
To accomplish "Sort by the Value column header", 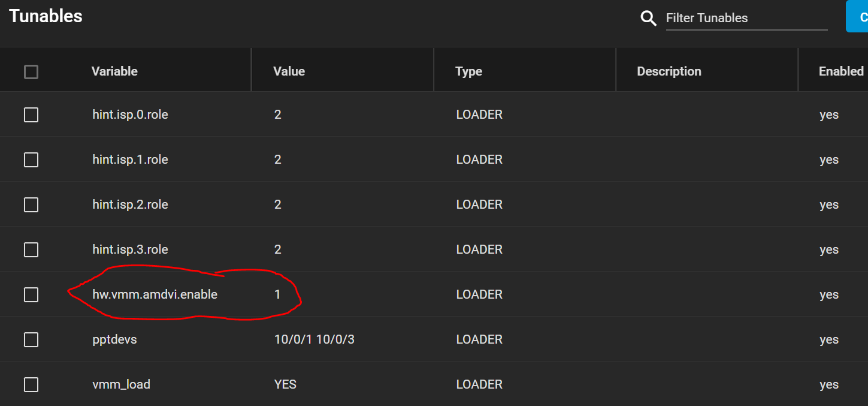I will (289, 71).
